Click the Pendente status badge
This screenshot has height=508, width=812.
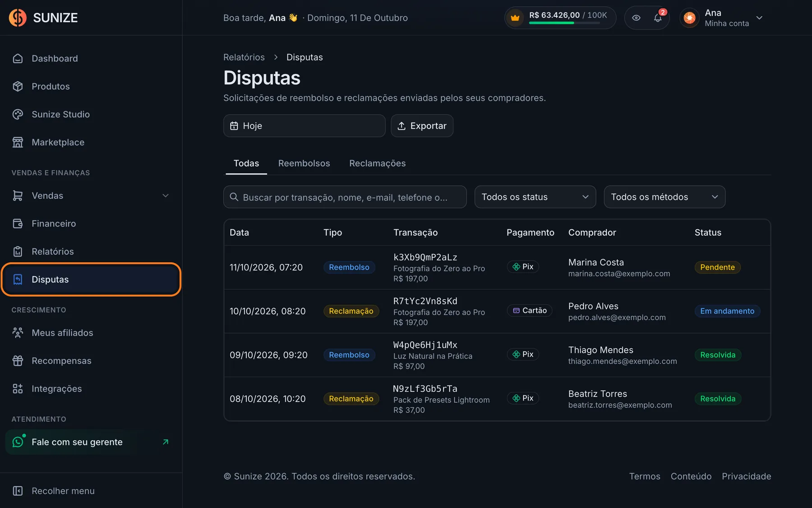click(717, 267)
